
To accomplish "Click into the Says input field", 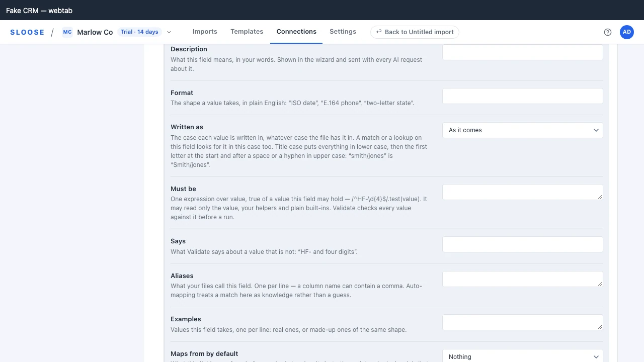I will pyautogui.click(x=523, y=244).
